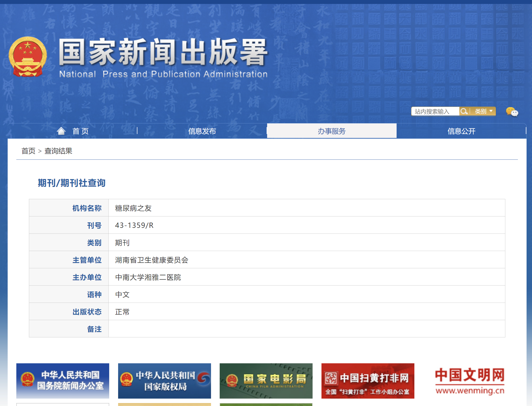Open the 信息公开 navigation tab
Viewport: 532px width, 406px height.
(x=461, y=131)
